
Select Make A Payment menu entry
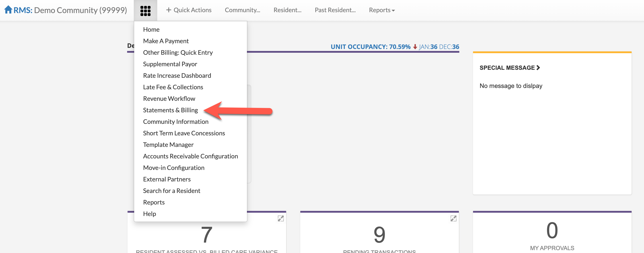click(x=166, y=41)
